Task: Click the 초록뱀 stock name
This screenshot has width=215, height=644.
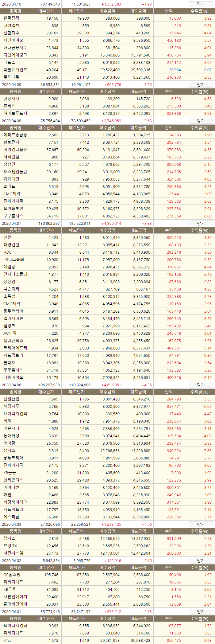Action: tap(9, 296)
